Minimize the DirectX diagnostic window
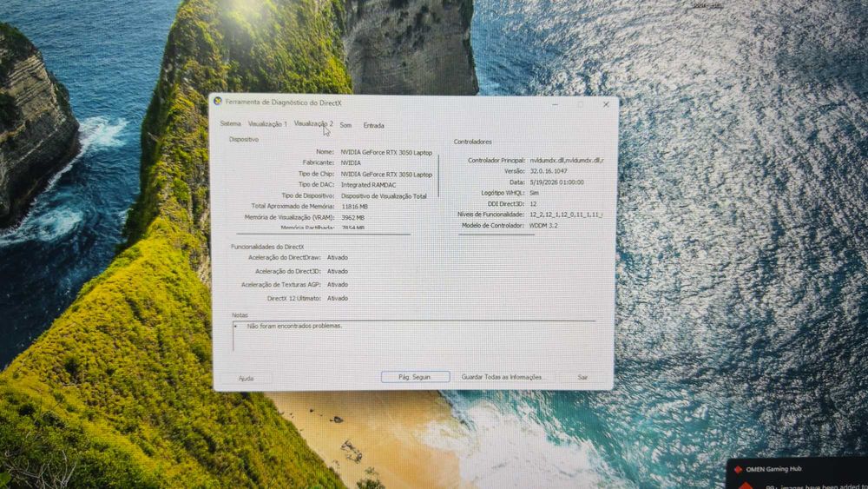The image size is (868, 489). tap(555, 104)
